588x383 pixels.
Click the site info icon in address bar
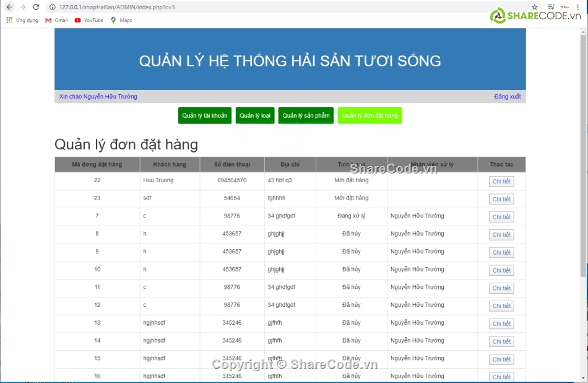pyautogui.click(x=53, y=7)
